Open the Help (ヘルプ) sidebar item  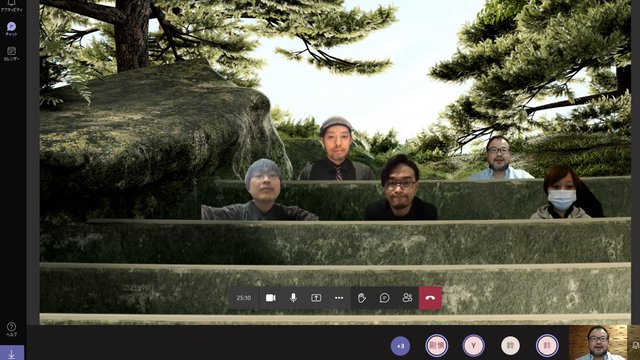[x=11, y=329]
